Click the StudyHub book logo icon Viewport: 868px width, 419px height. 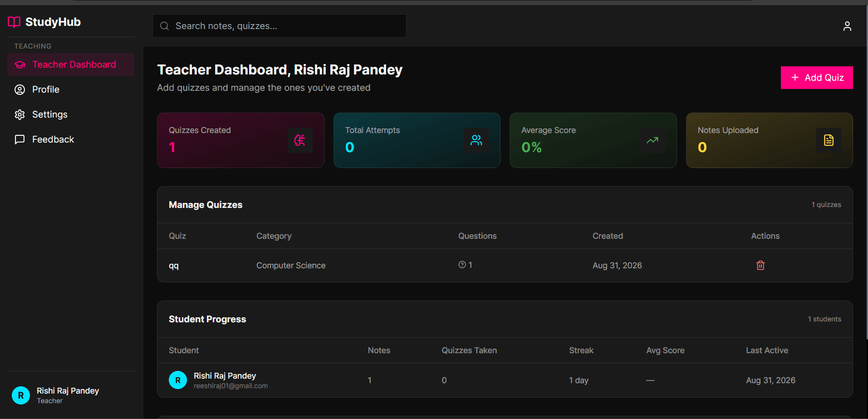[14, 22]
